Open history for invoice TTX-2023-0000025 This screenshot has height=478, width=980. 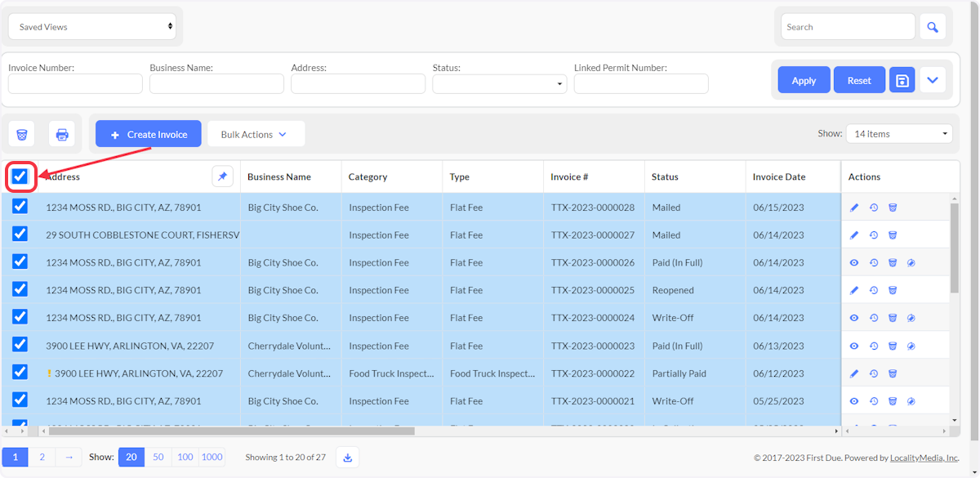874,290
